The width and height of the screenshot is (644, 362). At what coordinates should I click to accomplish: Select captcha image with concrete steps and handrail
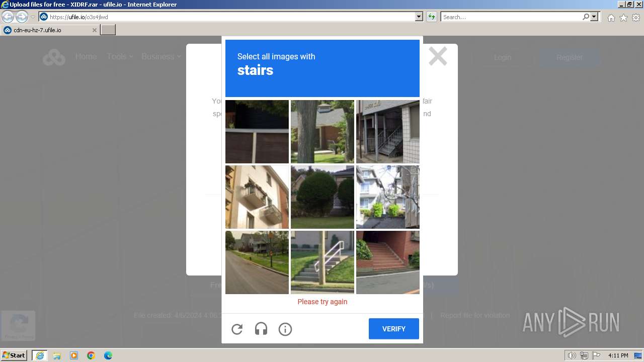323,262
